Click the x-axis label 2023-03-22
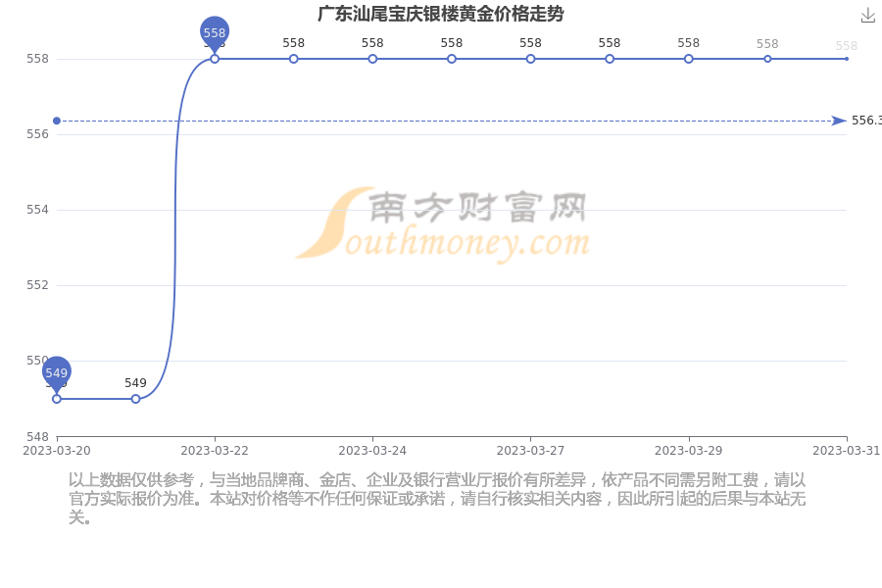 point(215,451)
